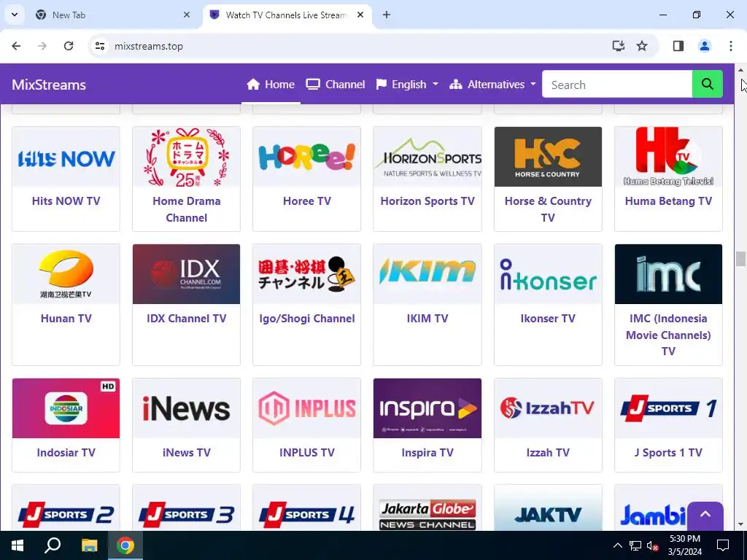Expand the tab search dropdown arrow
The height and width of the screenshot is (560, 747).
(15, 15)
